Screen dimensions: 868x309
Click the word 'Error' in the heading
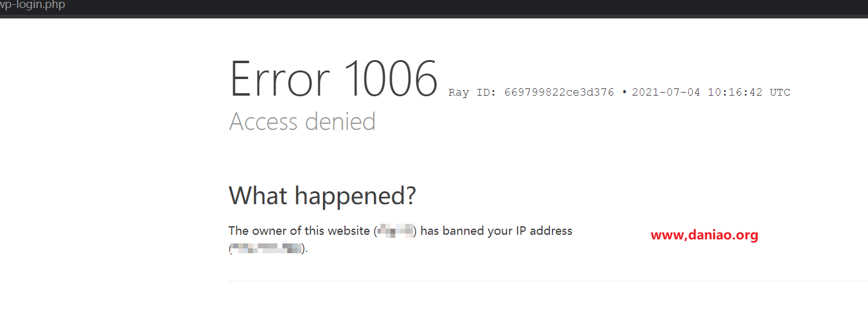click(x=280, y=79)
